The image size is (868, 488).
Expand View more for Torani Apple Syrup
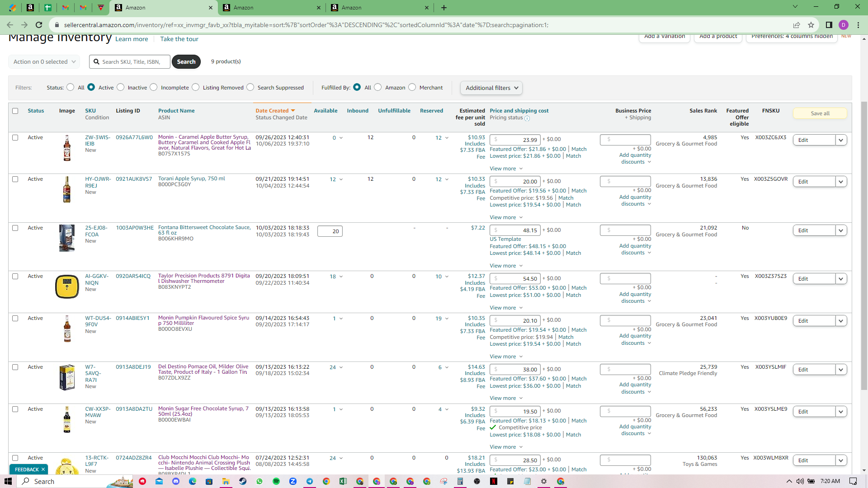point(506,218)
